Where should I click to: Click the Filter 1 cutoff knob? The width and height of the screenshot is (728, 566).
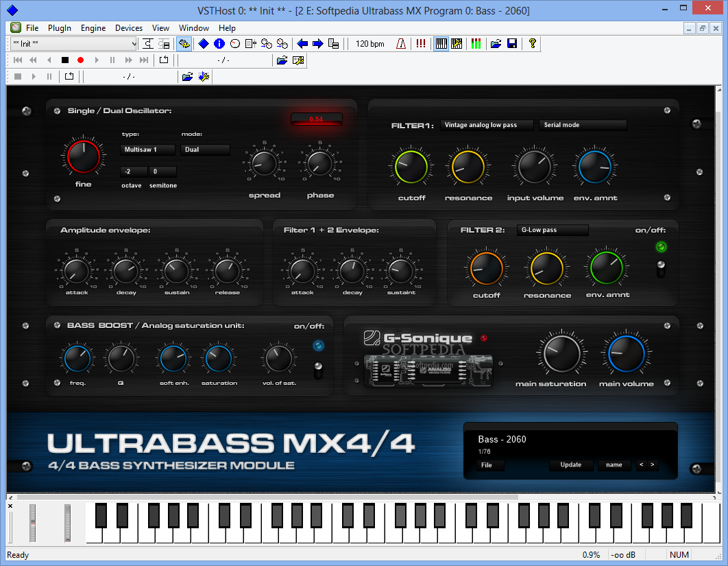tap(411, 167)
